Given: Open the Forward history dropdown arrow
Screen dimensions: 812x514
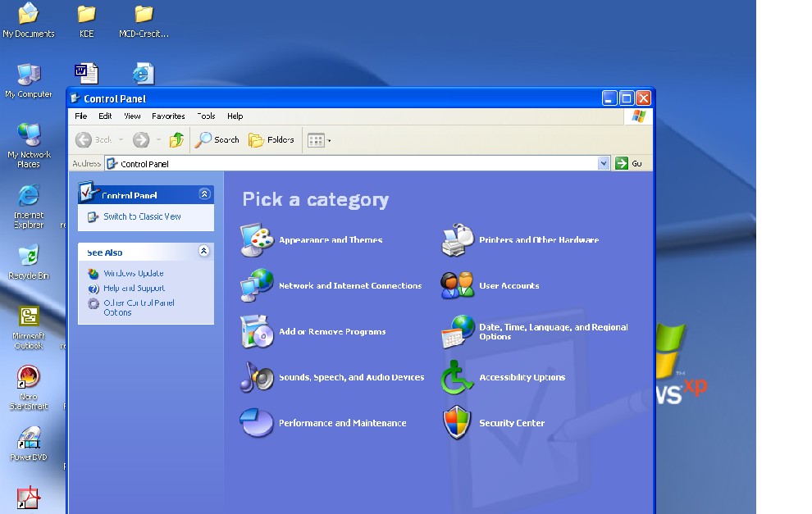Looking at the screenshot, I should pyautogui.click(x=158, y=139).
